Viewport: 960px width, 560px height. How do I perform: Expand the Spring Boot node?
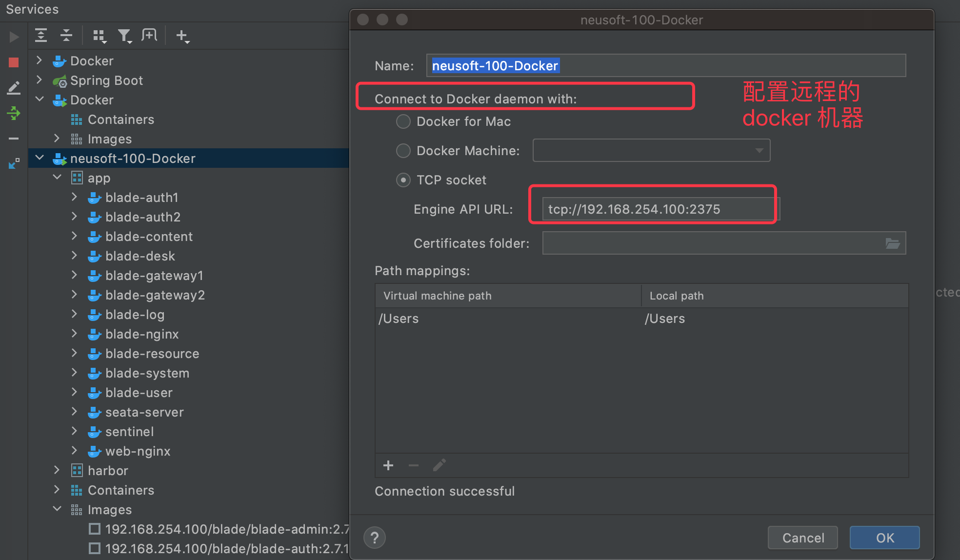39,80
